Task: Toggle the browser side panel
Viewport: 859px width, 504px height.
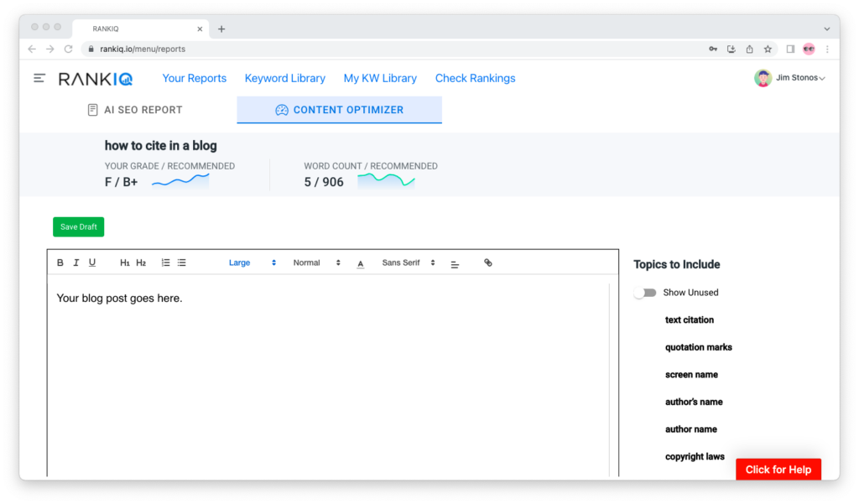Action: click(790, 49)
